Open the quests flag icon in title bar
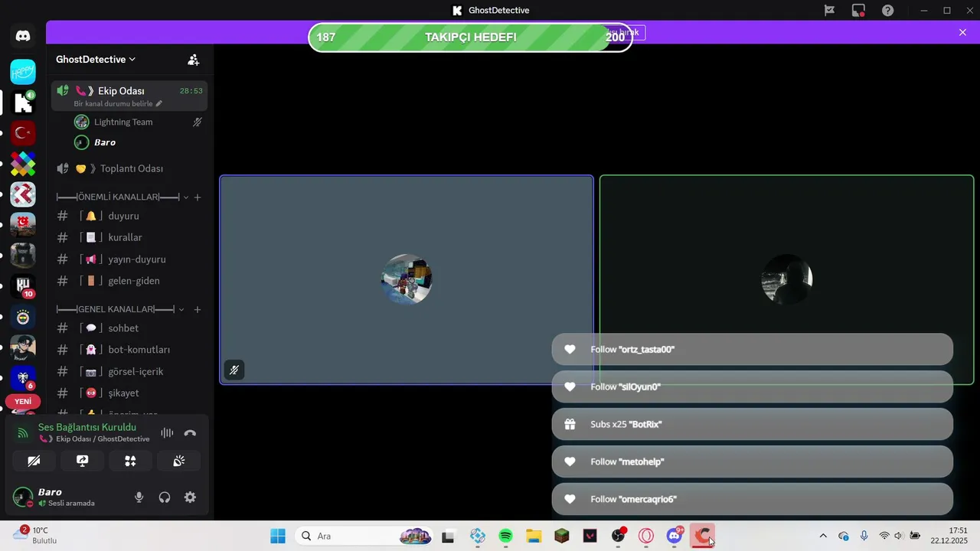980x551 pixels. pos(829,11)
